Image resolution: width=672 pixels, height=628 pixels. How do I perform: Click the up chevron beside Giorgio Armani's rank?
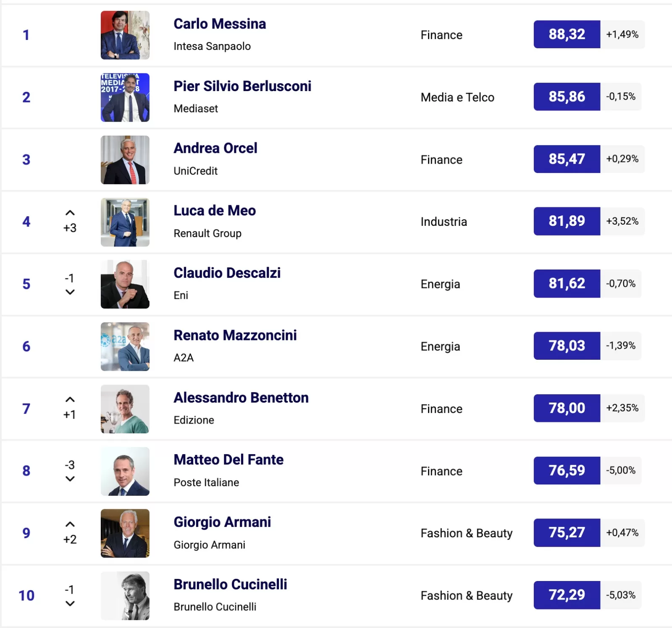(70, 524)
